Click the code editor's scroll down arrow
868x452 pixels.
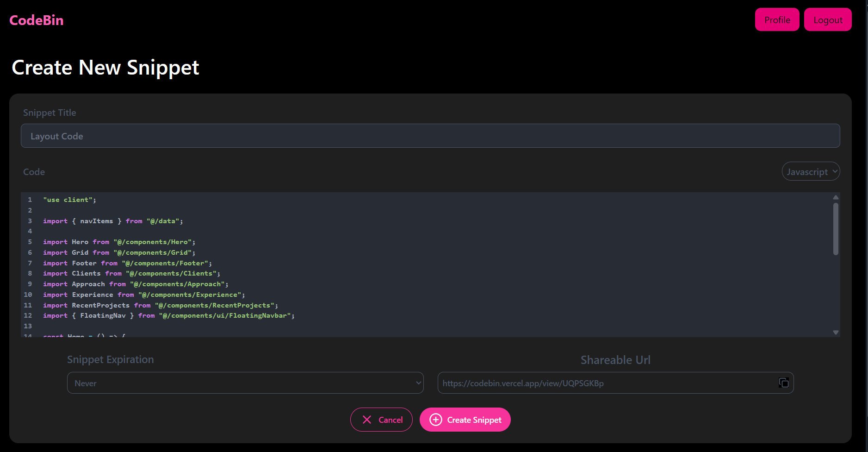(x=836, y=332)
